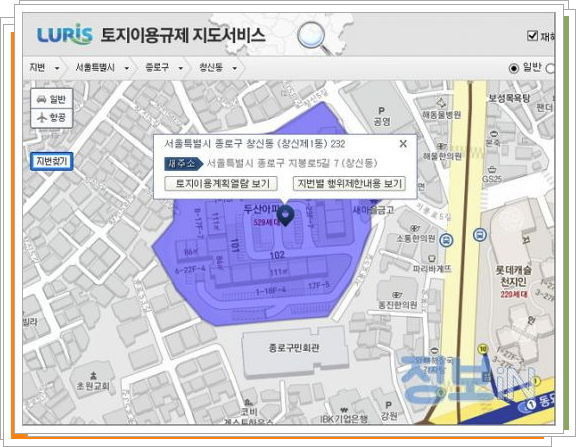Toggle the checked checkbox at top right
The height and width of the screenshot is (447, 576).
532,36
